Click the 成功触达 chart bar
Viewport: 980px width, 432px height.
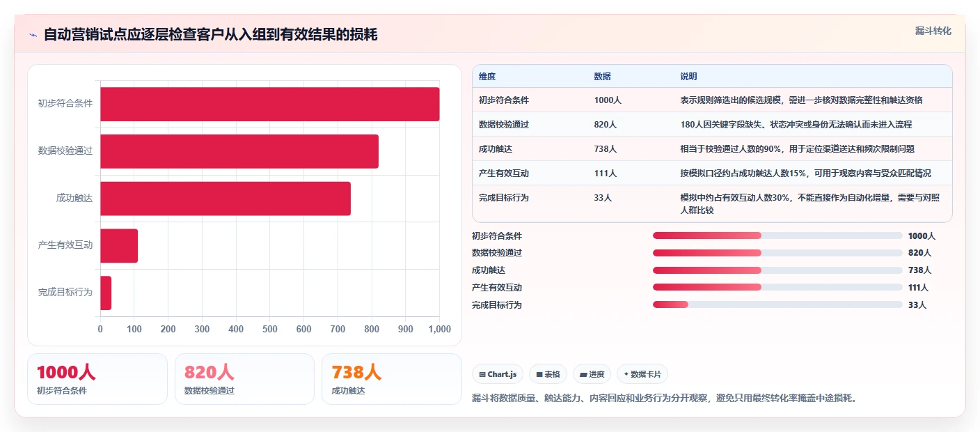click(226, 199)
